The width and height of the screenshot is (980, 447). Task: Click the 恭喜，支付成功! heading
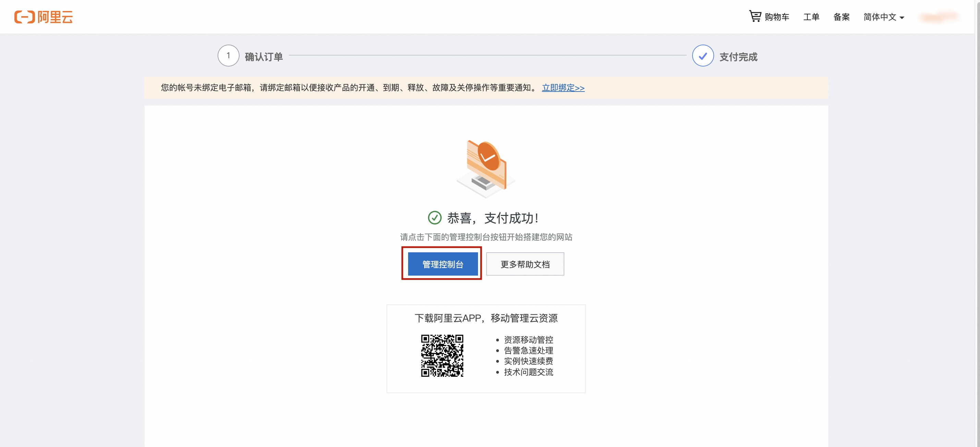click(x=493, y=218)
